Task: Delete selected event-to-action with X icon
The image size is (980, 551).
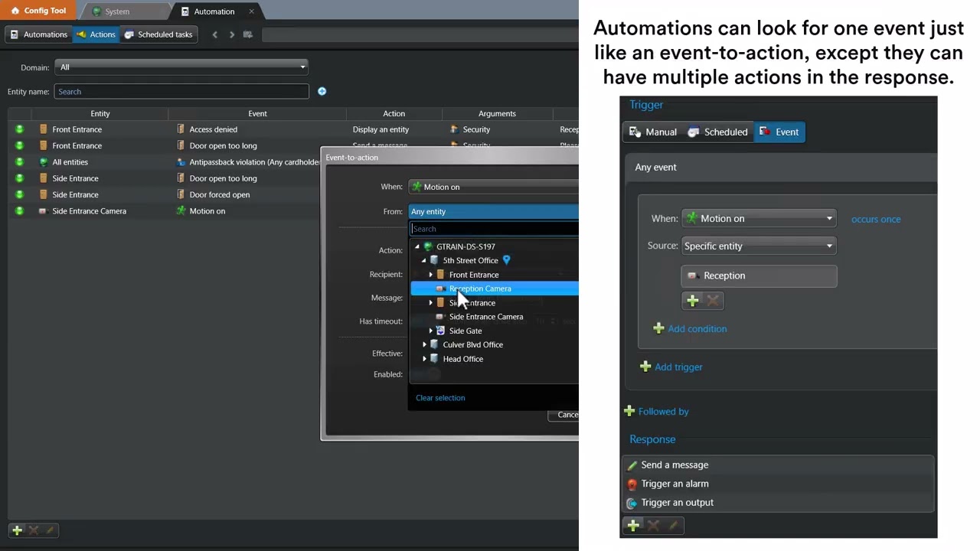Action: point(34,530)
